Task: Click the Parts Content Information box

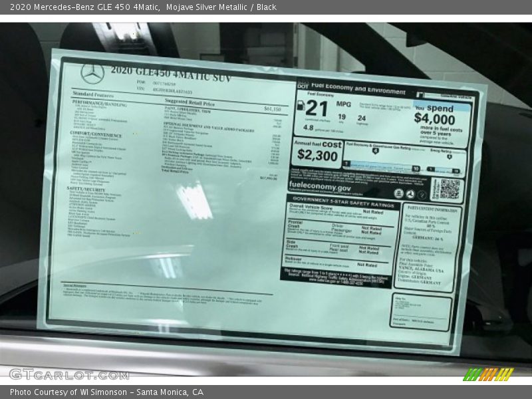Action: 430,246
